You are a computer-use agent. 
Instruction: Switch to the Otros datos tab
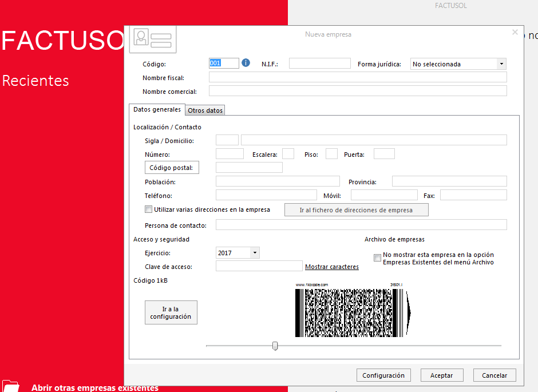[205, 110]
